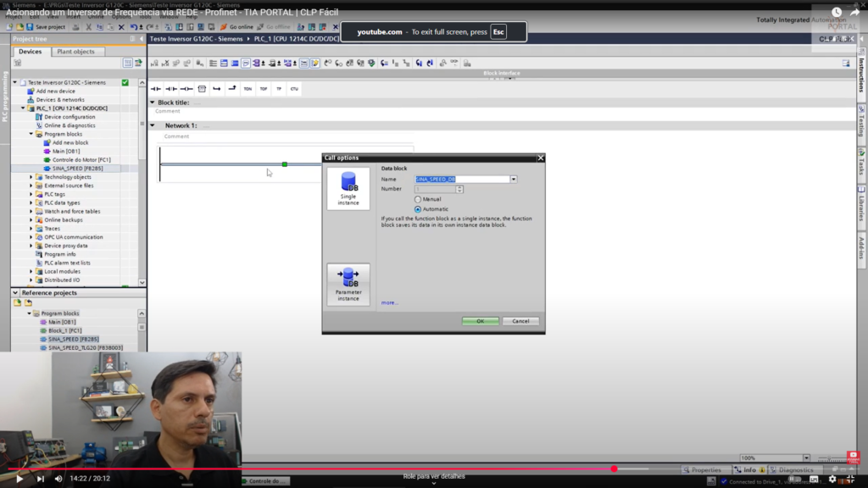Insert an open branch element

click(x=217, y=88)
